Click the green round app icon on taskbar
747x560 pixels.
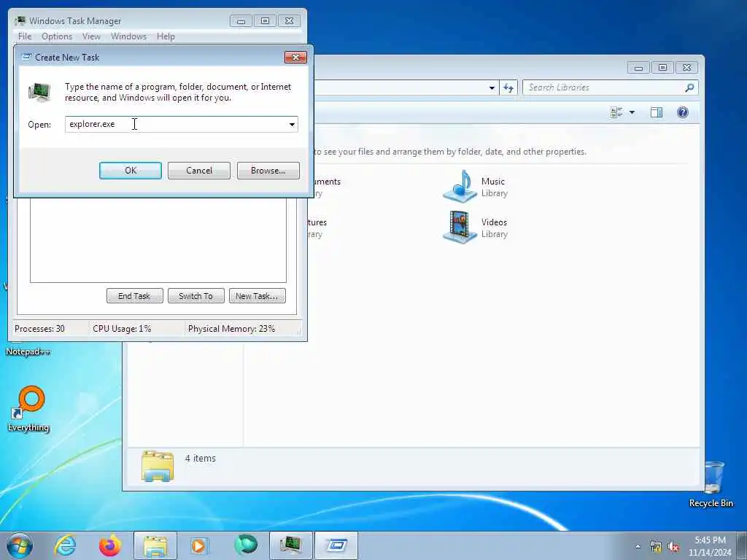(245, 545)
